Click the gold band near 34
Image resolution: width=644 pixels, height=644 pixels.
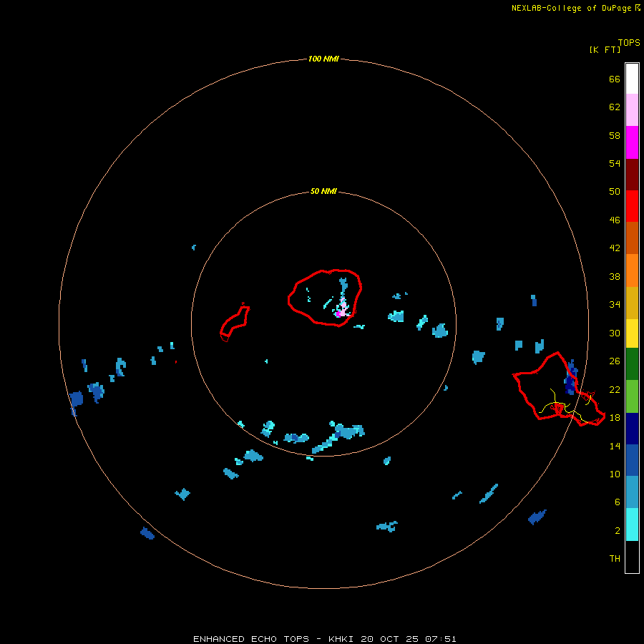(632, 303)
